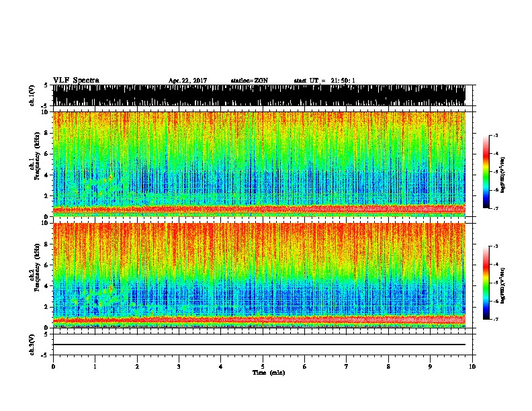Click the time axis tick label "5"
The image size is (532, 411).
click(263, 367)
